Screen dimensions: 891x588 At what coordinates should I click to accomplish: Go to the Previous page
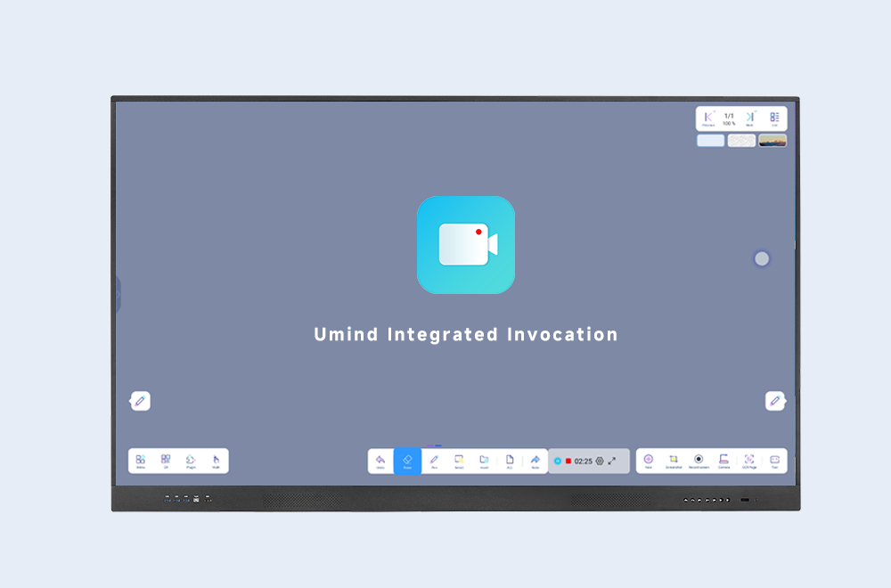[708, 118]
